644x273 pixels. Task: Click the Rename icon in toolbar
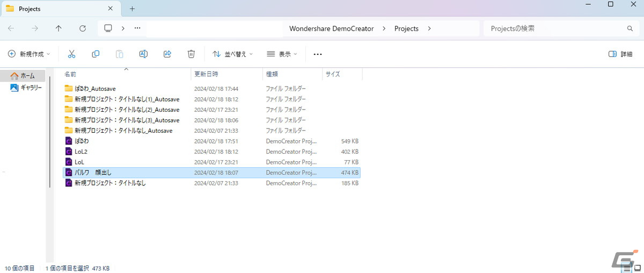point(143,54)
